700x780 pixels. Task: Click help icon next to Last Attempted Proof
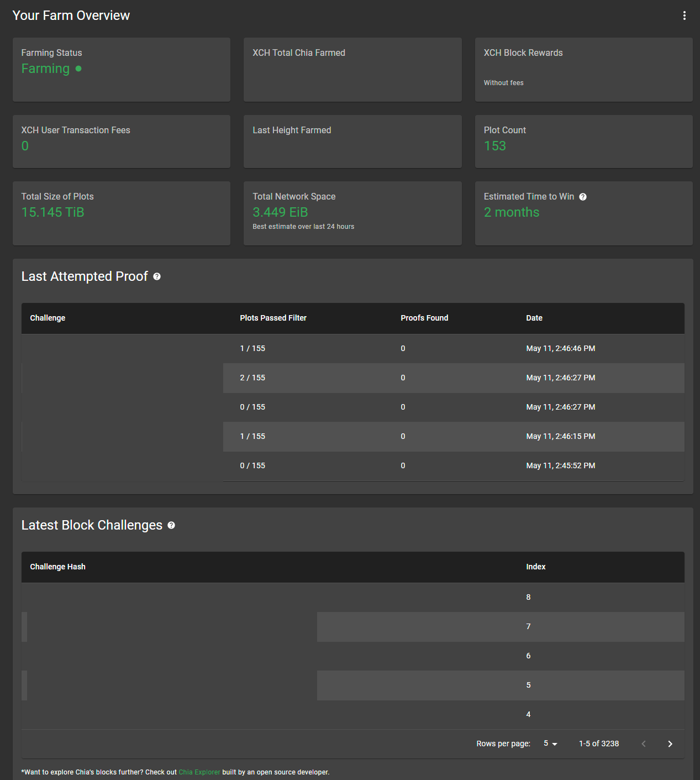[157, 276]
